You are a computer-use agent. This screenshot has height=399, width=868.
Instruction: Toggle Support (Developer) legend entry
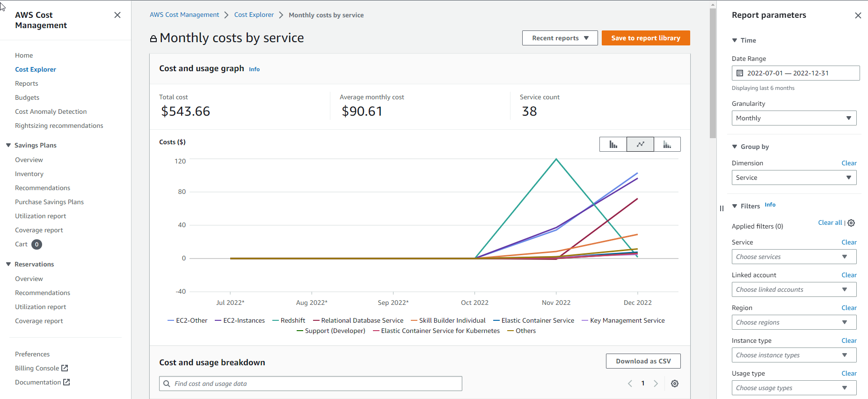331,331
